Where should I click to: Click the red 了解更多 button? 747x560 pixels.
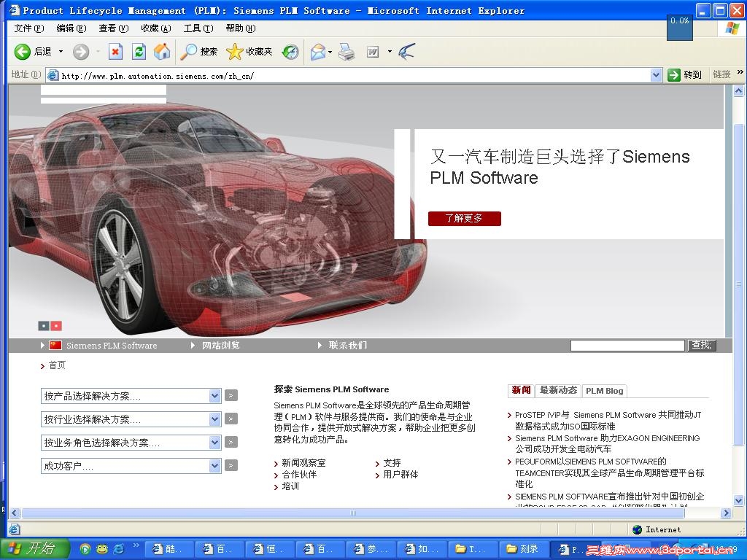[x=465, y=219]
